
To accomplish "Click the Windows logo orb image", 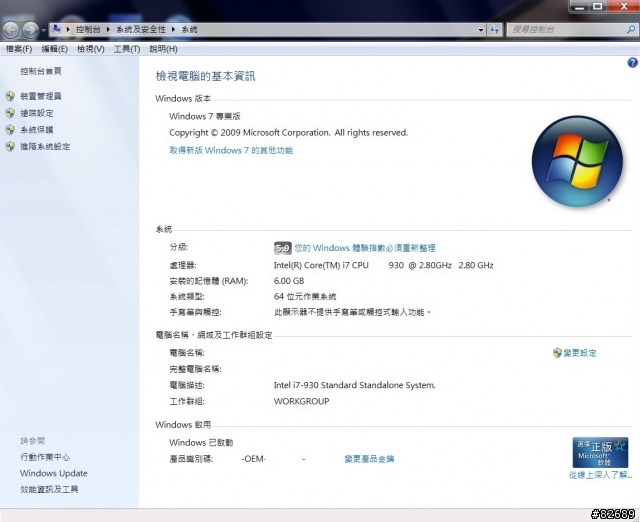I will click(x=578, y=161).
